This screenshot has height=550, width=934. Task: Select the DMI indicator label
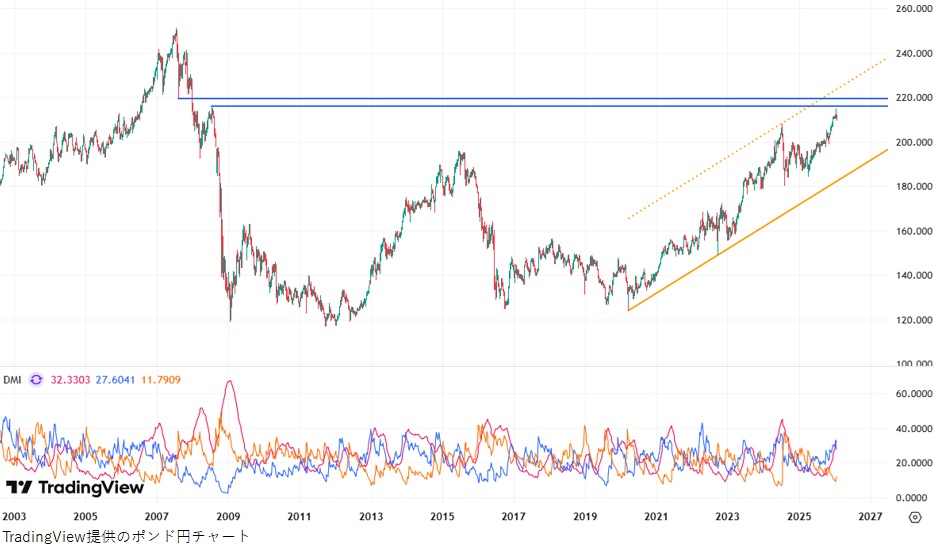click(x=12, y=380)
